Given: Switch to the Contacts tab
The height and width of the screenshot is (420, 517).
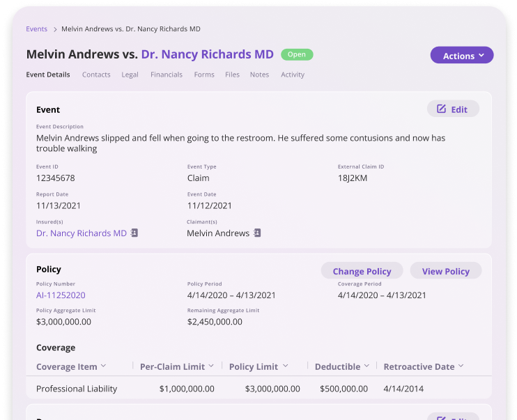Looking at the screenshot, I should (96, 75).
